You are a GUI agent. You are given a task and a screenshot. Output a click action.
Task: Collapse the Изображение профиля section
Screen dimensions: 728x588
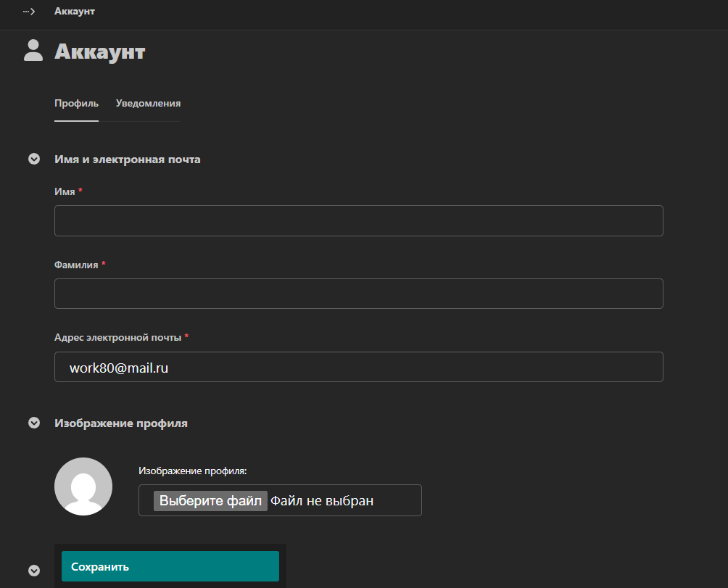tap(34, 423)
